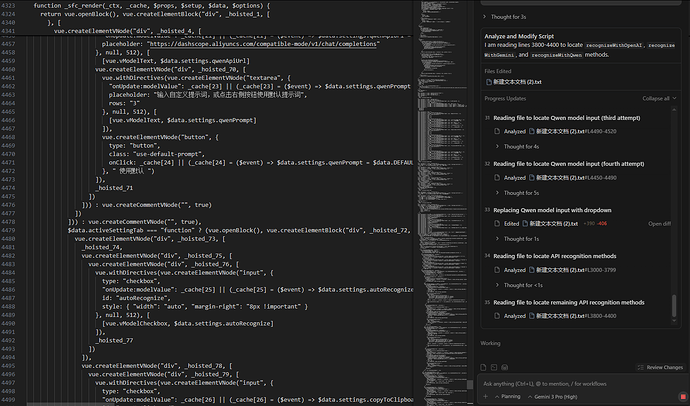Click recognizeWithOpenAI code tag in summary
This screenshot has width=690, height=406.
point(614,45)
